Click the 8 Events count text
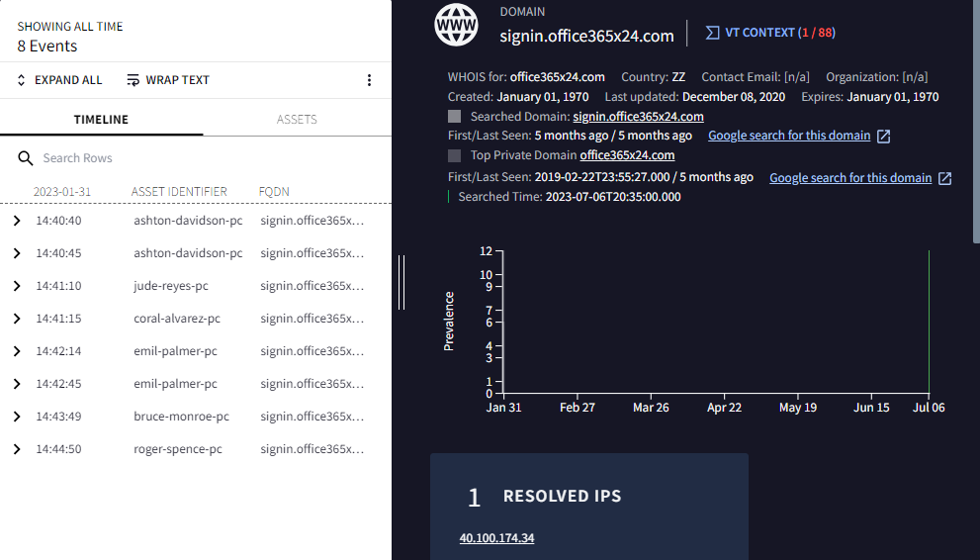The height and width of the screenshot is (560, 980). [47, 47]
